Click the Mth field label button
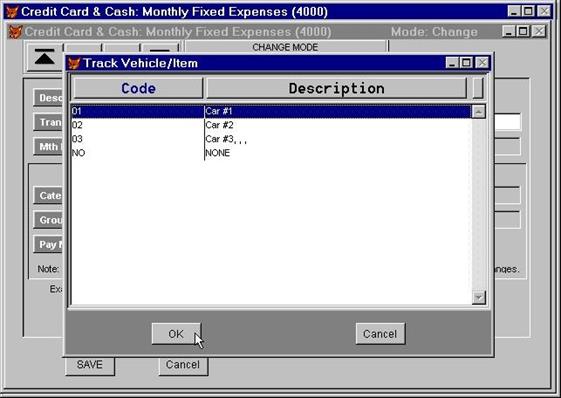Image resolution: width=561 pixels, height=398 pixels. [49, 147]
